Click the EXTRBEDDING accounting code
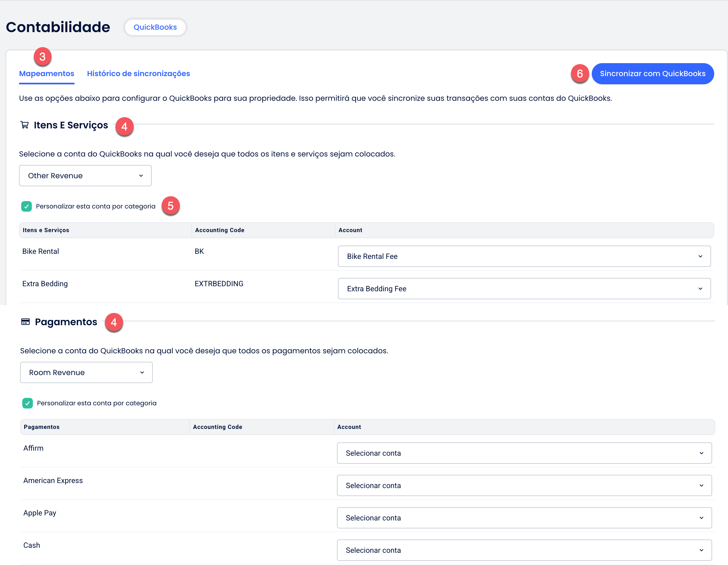 [x=219, y=284]
